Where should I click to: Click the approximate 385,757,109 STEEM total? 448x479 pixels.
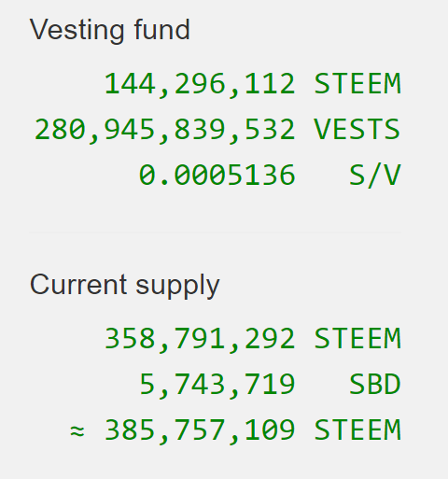click(235, 430)
